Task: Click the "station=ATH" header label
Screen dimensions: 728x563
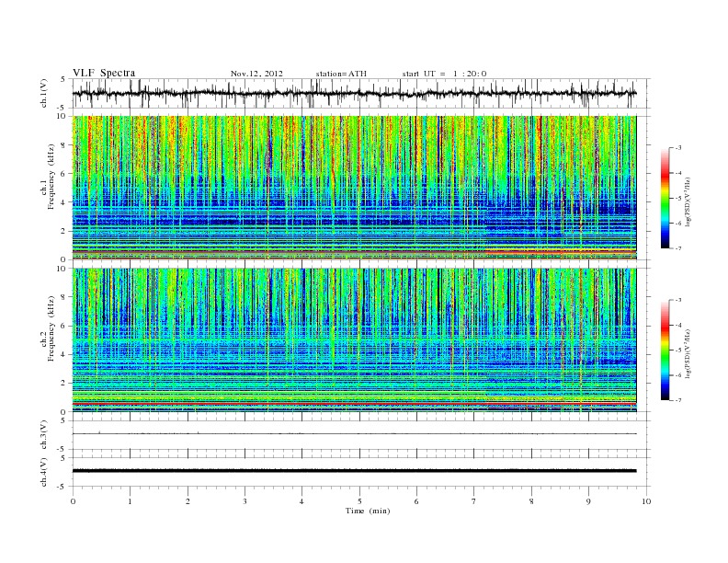Action: tap(341, 74)
